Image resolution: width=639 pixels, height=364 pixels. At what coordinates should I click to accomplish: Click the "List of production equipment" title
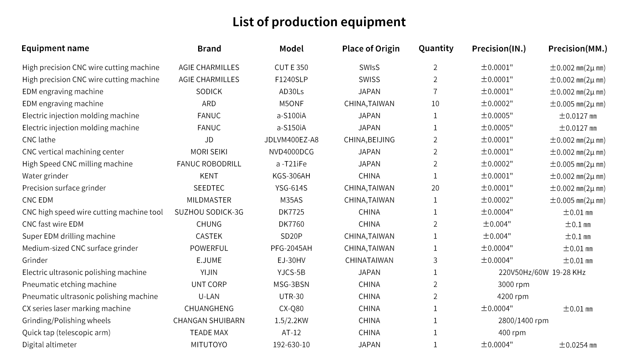point(319,22)
